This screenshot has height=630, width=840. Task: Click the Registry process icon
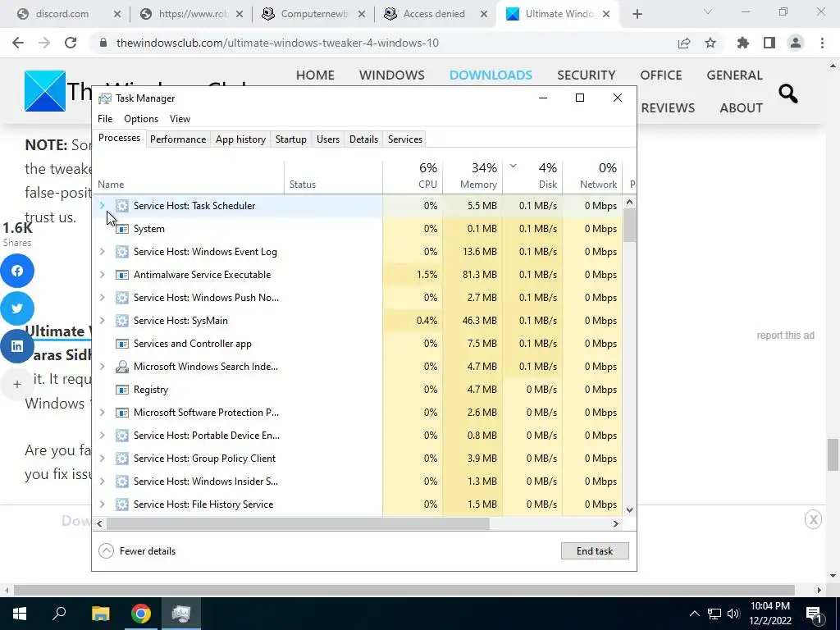point(122,390)
